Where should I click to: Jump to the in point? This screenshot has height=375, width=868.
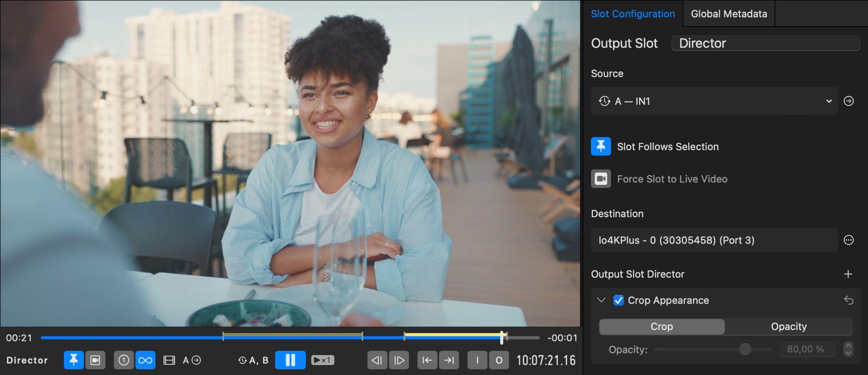(427, 360)
